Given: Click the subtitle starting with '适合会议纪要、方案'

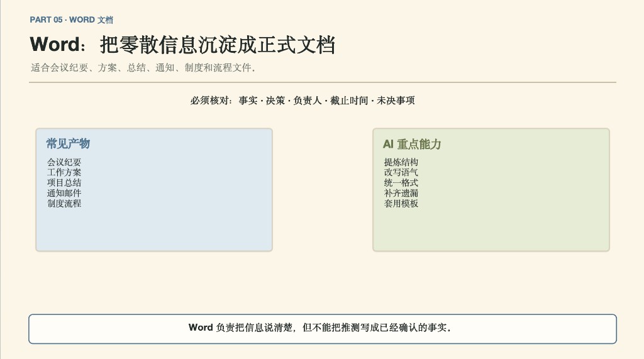Looking at the screenshot, I should pyautogui.click(x=143, y=68).
